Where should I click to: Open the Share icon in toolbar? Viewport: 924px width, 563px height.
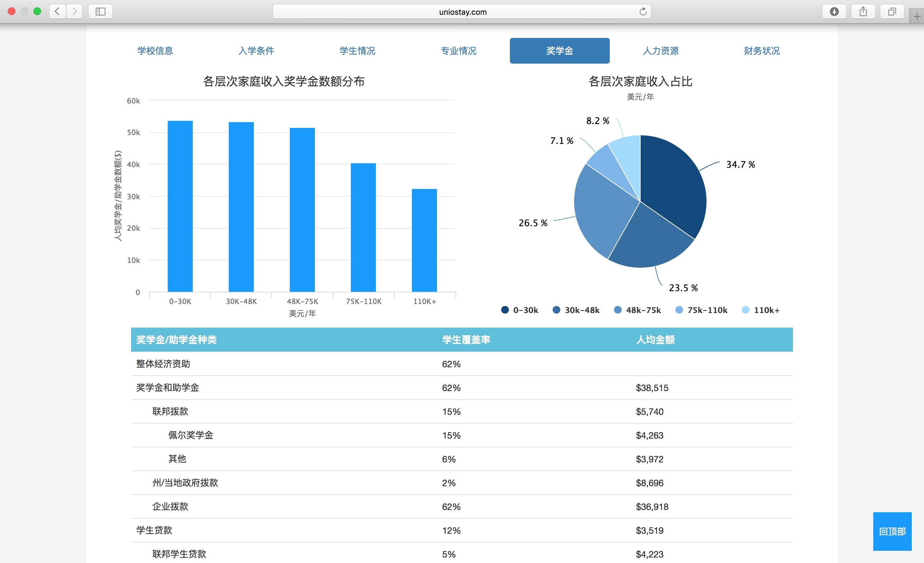pos(863,11)
